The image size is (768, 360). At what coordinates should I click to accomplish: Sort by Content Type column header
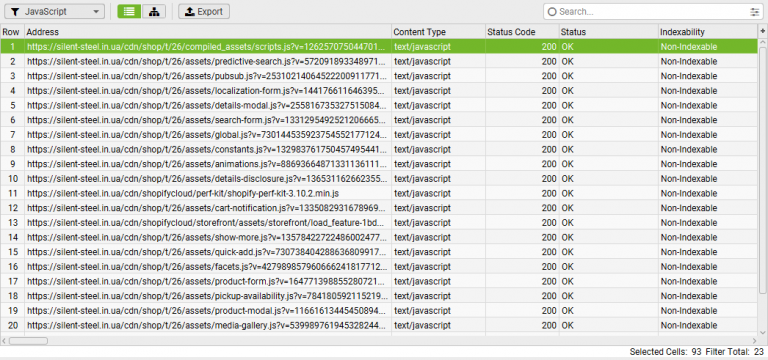tap(438, 32)
